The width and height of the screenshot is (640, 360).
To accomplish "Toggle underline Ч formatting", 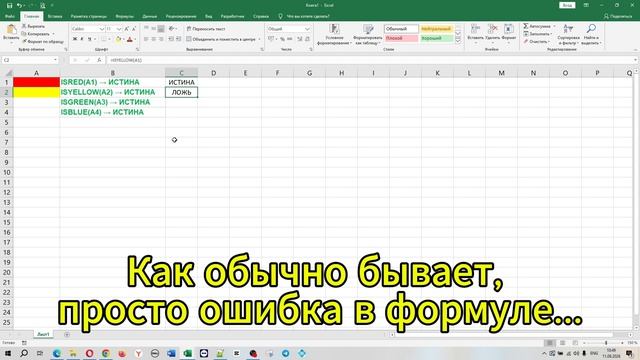I will pos(89,39).
